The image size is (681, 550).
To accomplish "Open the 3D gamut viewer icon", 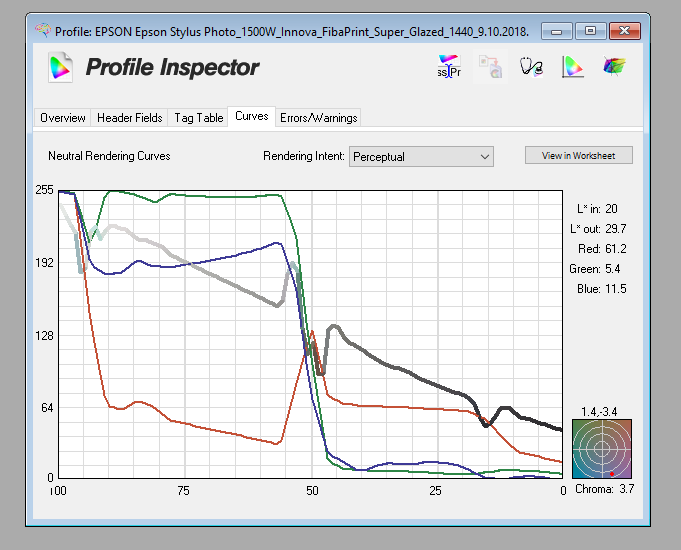I will pyautogui.click(x=614, y=67).
